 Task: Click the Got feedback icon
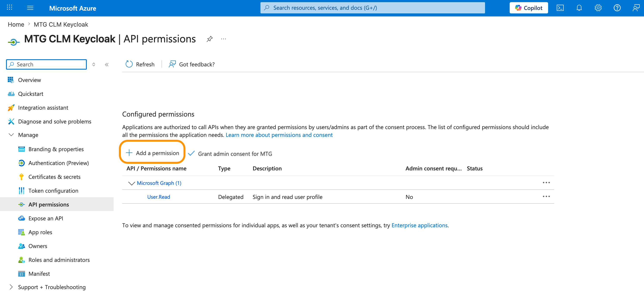(x=172, y=64)
